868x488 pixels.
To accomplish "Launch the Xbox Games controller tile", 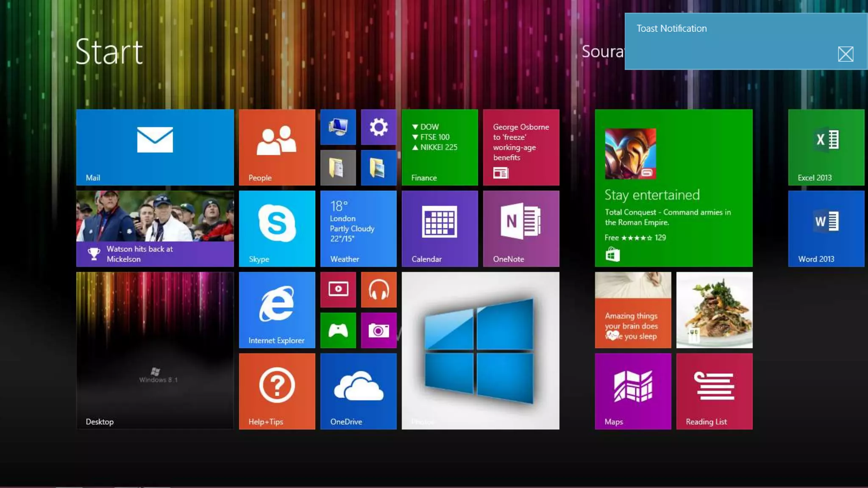I will coord(338,330).
